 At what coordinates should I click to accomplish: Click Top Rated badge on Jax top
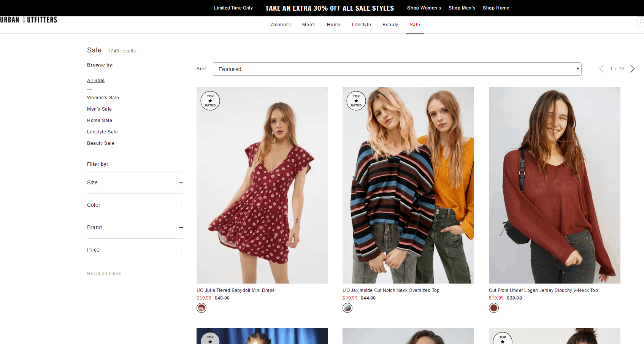coord(356,101)
